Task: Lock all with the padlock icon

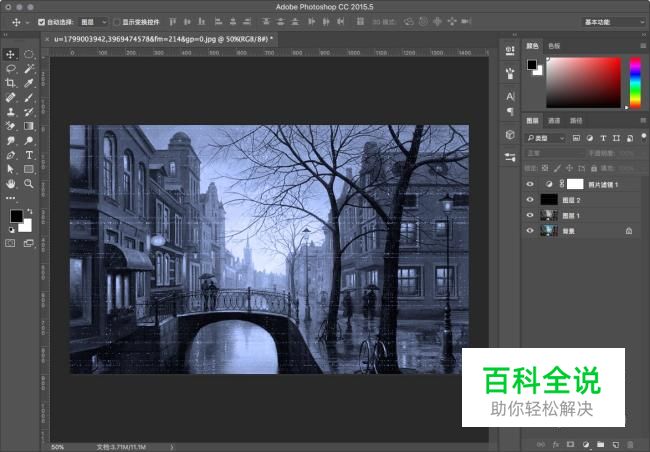Action: pyautogui.click(x=594, y=168)
